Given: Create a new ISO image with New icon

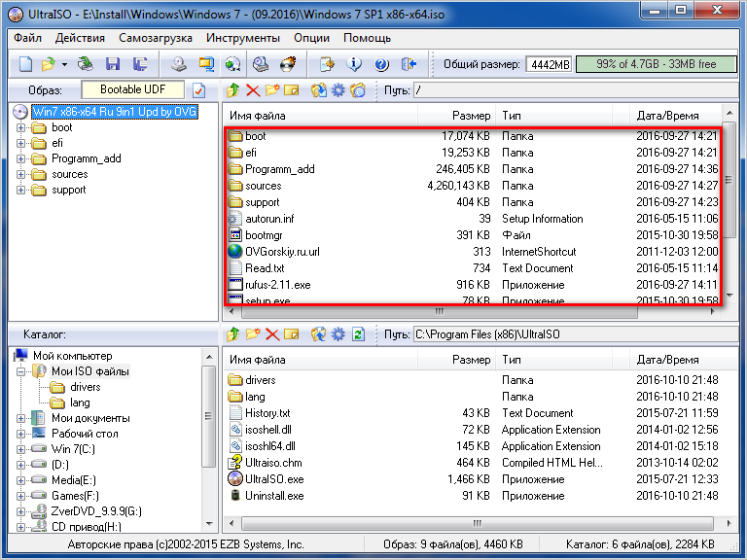Looking at the screenshot, I should (25, 64).
